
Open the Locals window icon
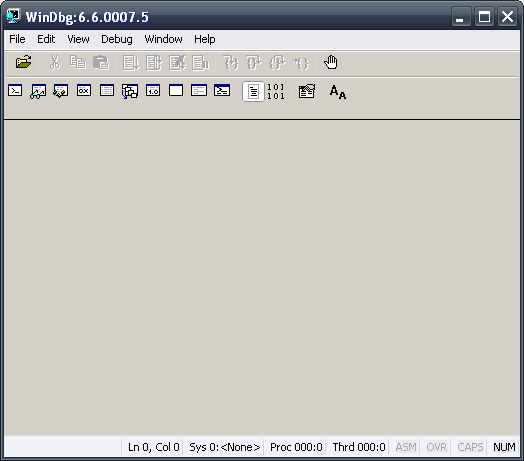[x=61, y=91]
